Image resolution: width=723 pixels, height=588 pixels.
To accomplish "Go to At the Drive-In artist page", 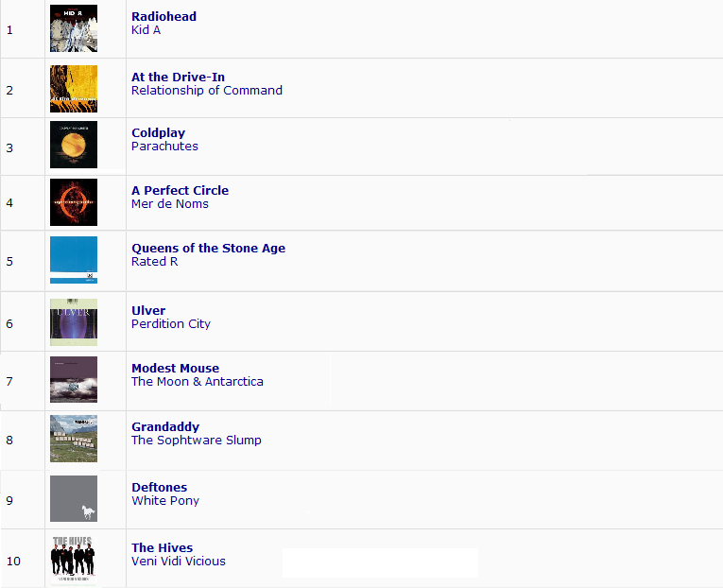I will tap(178, 77).
